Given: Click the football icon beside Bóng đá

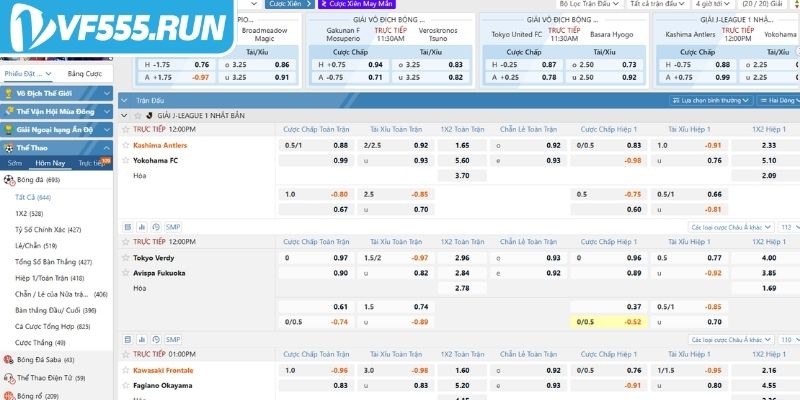Looking at the screenshot, I should [x=9, y=180].
